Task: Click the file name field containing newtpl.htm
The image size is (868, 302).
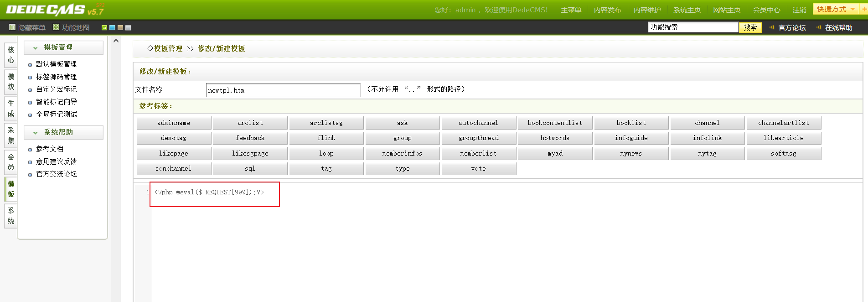Action: pyautogui.click(x=283, y=90)
